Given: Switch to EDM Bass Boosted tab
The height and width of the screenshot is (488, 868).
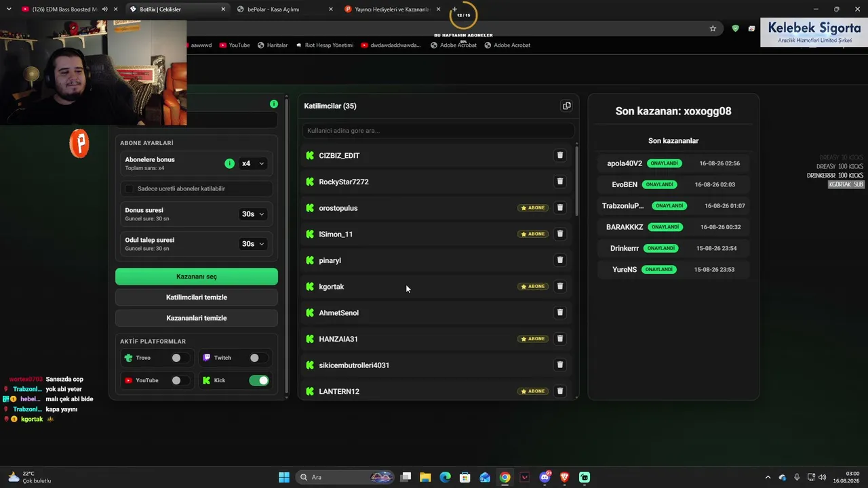Looking at the screenshot, I should coord(61,9).
